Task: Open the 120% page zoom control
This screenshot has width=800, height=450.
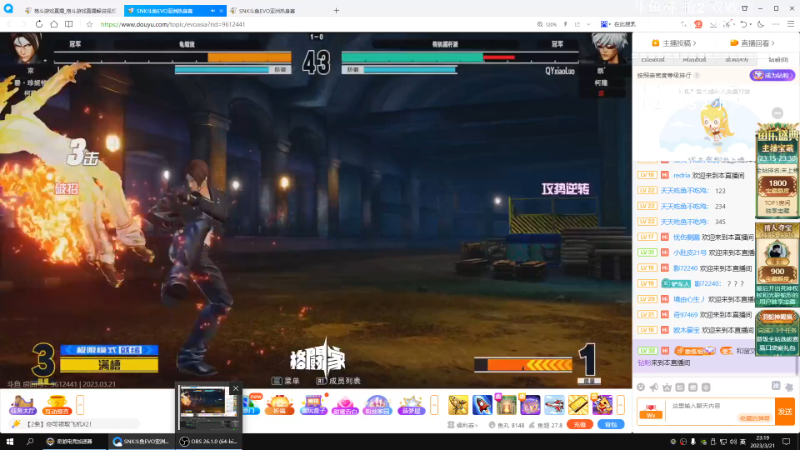Action: point(547,24)
